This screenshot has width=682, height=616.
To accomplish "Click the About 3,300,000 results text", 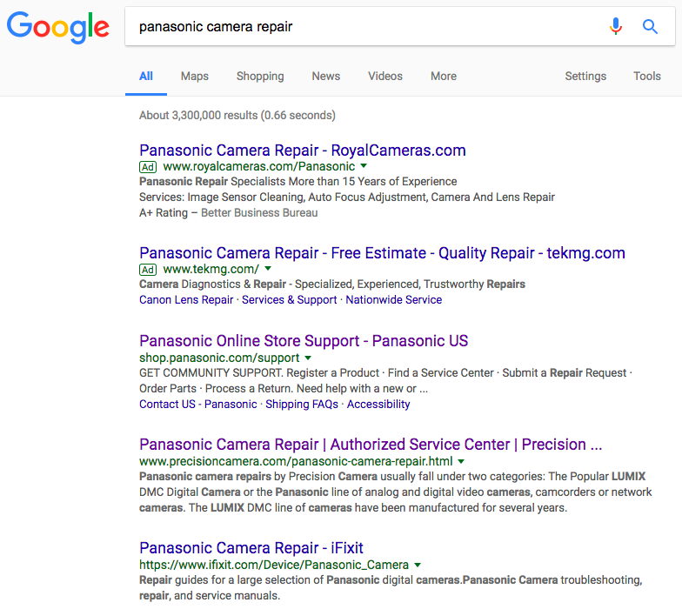I will pyautogui.click(x=237, y=115).
